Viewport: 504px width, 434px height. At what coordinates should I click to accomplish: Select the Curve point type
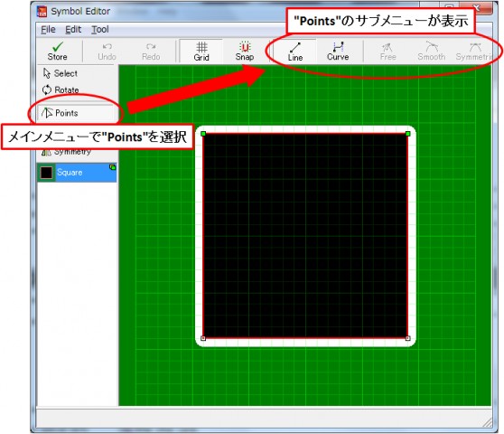click(338, 51)
